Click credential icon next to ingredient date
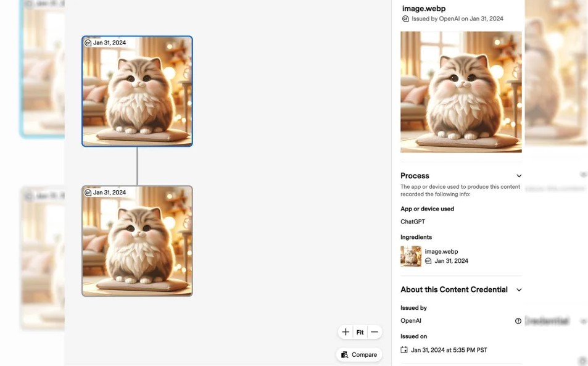This screenshot has height=366, width=588. 428,261
